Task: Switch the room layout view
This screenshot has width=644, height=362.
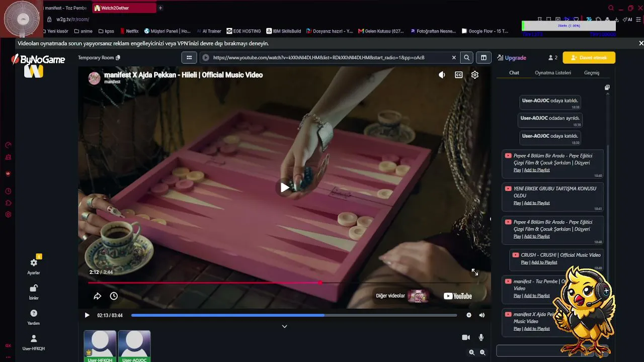Action: pyautogui.click(x=484, y=58)
